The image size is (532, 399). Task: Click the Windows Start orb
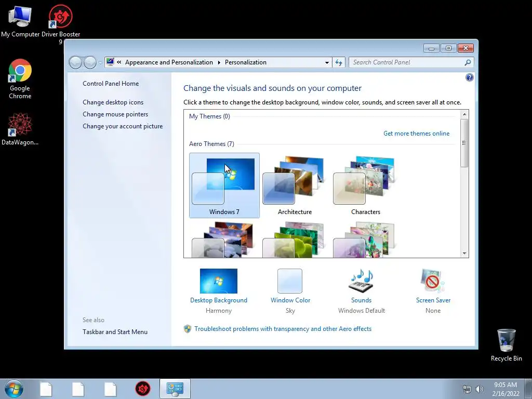14,389
